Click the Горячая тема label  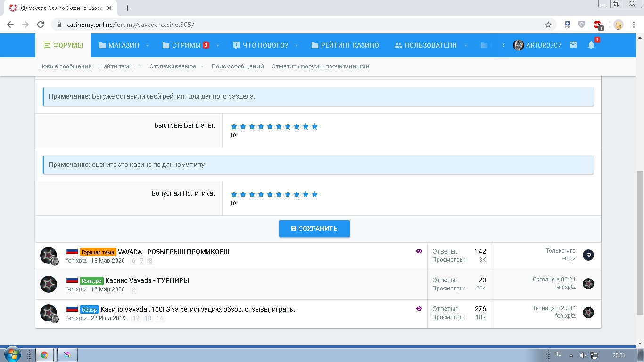98,252
